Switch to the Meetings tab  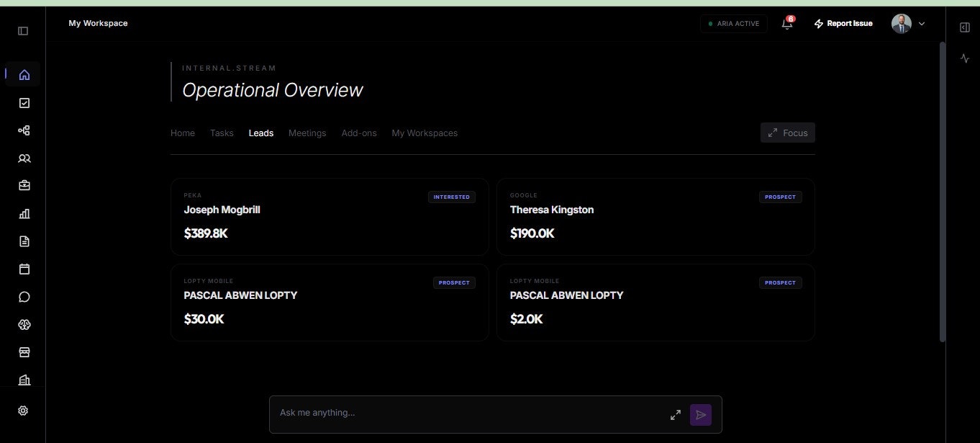(307, 133)
